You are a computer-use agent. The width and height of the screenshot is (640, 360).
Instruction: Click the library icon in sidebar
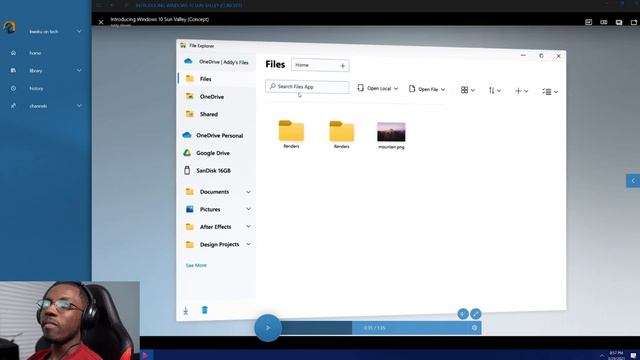pyautogui.click(x=13, y=70)
